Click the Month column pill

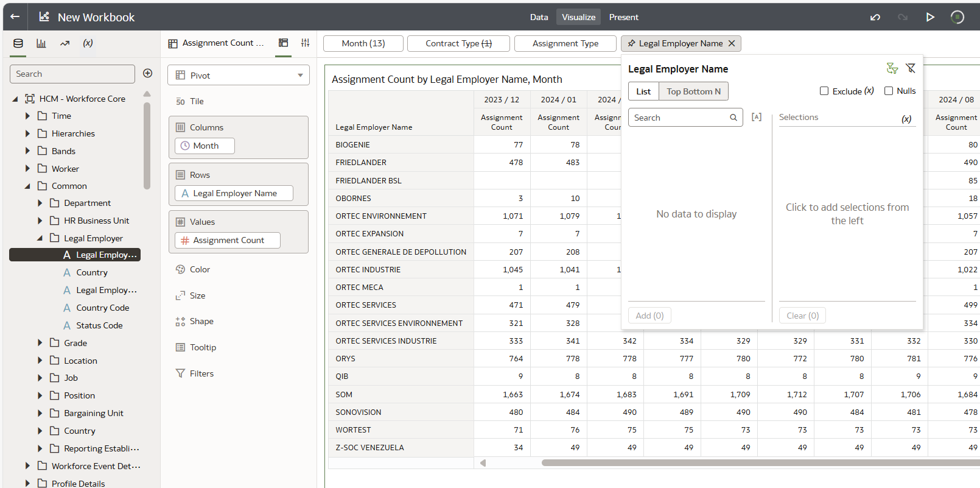point(205,146)
